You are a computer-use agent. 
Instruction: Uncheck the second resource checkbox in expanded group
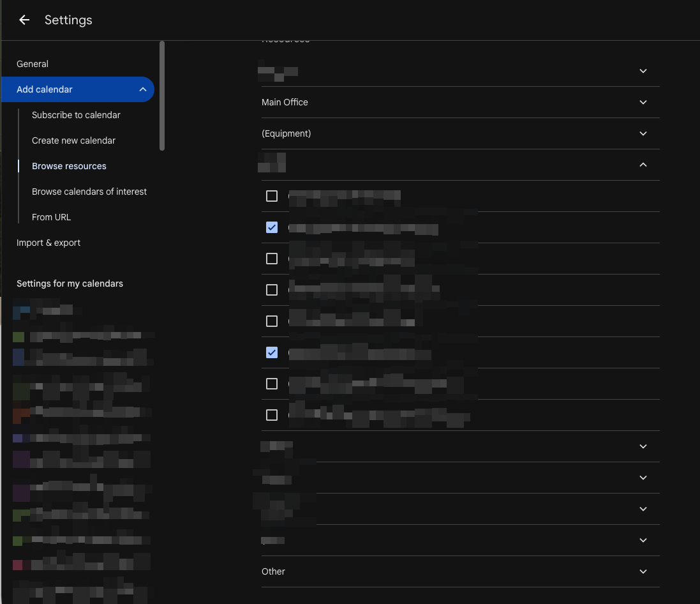tap(272, 227)
